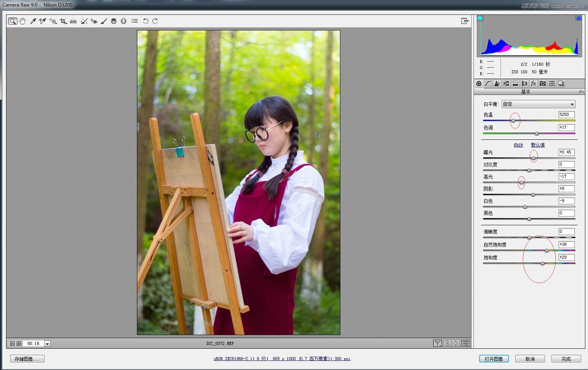Click the 曝光 exposure slider handle

pos(533,158)
